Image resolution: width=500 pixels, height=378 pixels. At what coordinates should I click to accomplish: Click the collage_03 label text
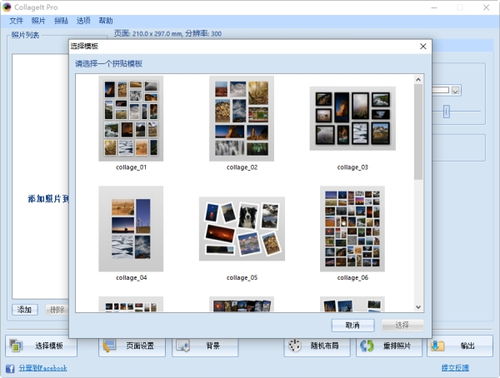click(353, 167)
